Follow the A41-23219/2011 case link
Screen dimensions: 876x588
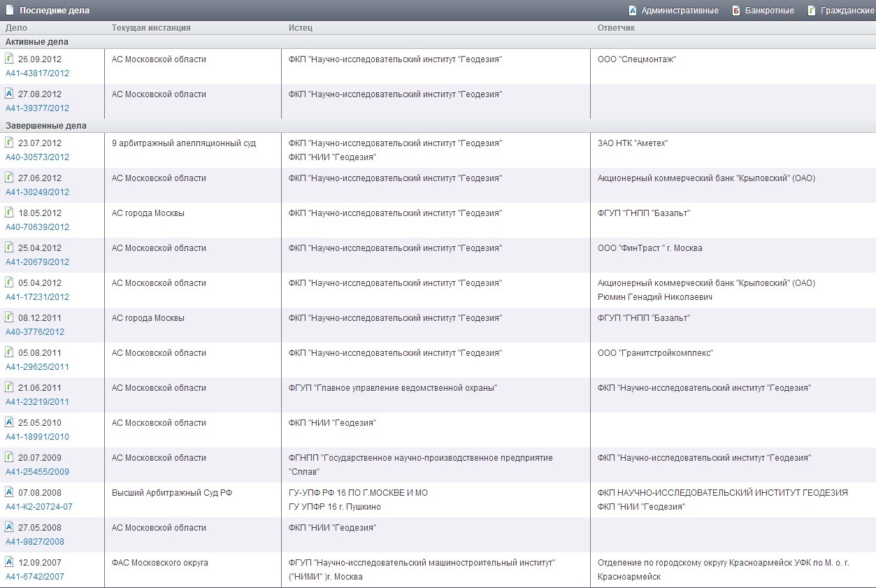coord(38,402)
